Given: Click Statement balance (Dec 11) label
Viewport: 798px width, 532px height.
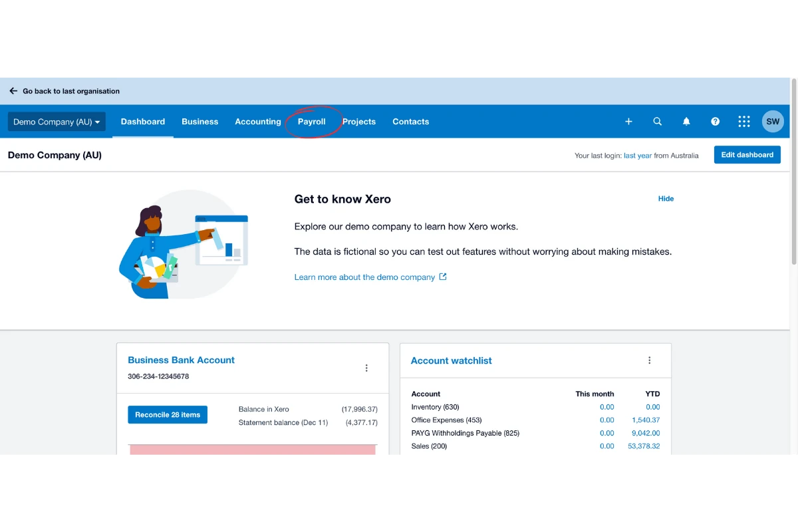Looking at the screenshot, I should [283, 422].
